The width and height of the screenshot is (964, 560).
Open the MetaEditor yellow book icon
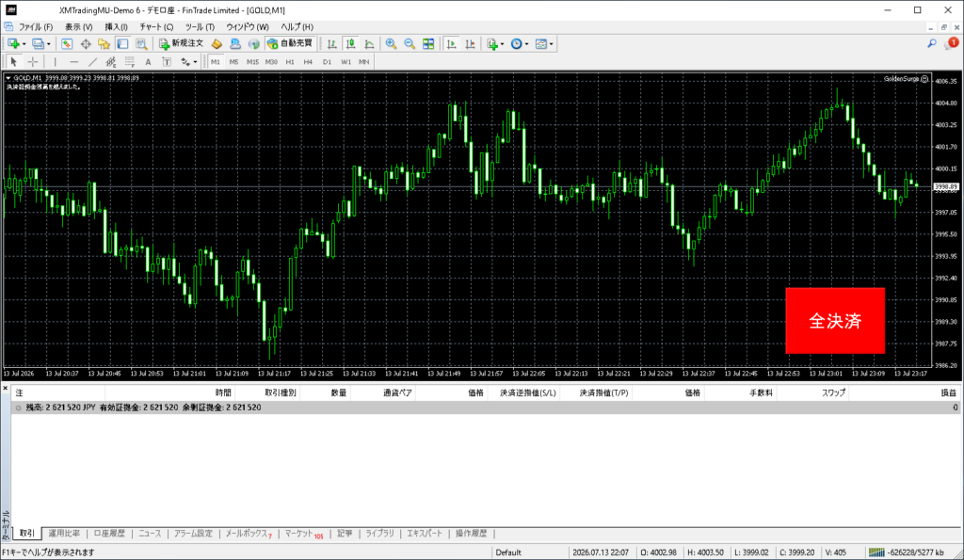[217, 43]
